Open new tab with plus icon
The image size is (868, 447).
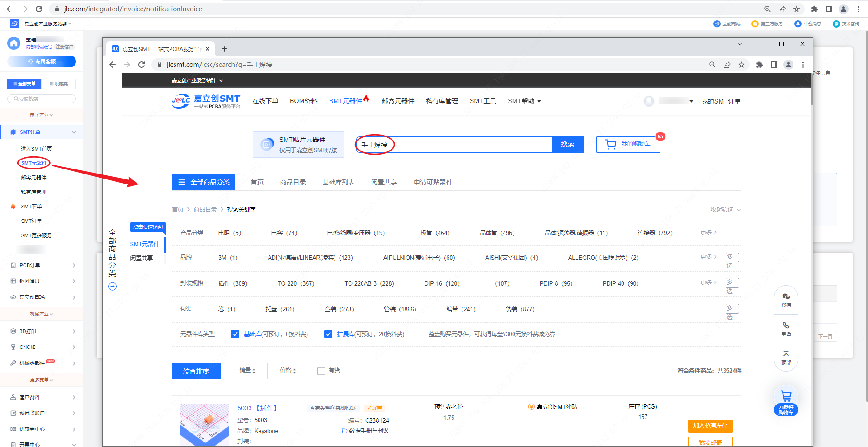click(225, 49)
